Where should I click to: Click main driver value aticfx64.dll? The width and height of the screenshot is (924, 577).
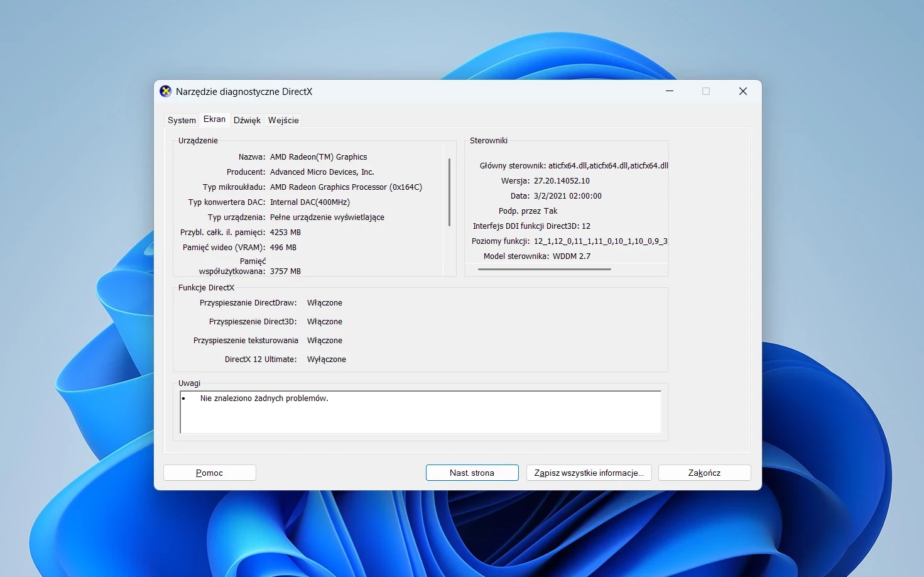[608, 166]
